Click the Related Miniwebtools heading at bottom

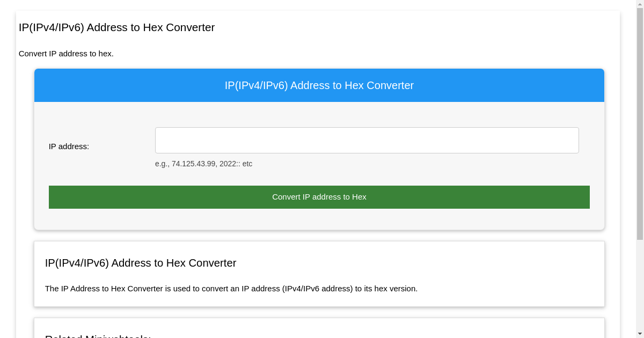(98, 336)
